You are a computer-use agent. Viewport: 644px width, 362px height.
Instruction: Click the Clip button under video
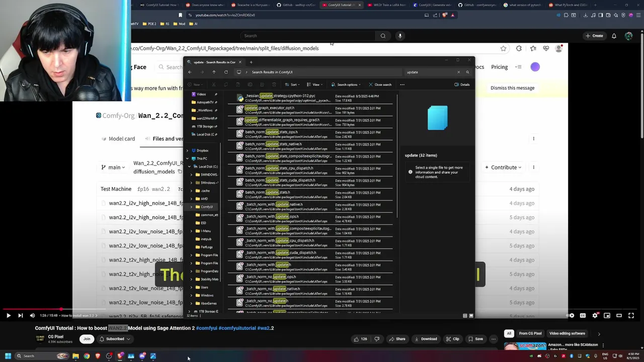(x=452, y=339)
